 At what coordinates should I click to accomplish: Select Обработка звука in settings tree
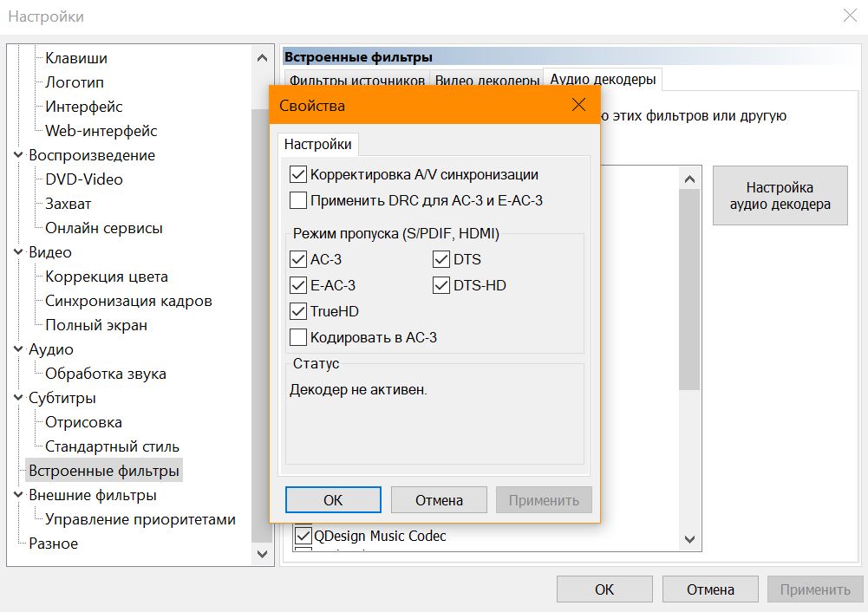click(106, 374)
